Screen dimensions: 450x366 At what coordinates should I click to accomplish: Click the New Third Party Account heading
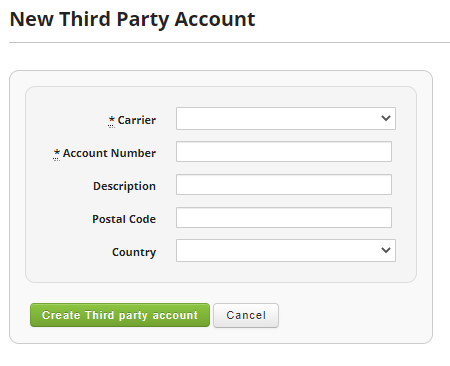coord(132,19)
